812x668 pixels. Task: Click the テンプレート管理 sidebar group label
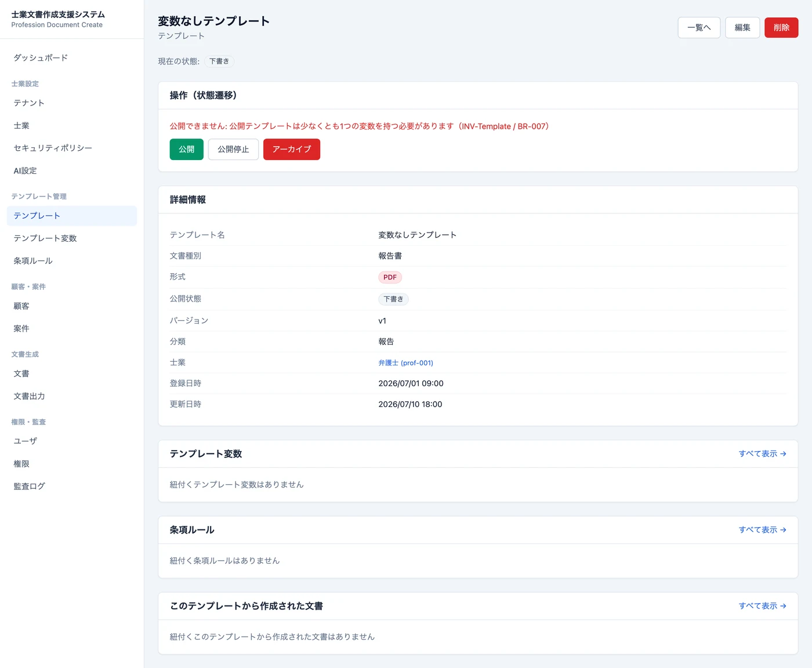click(x=39, y=197)
